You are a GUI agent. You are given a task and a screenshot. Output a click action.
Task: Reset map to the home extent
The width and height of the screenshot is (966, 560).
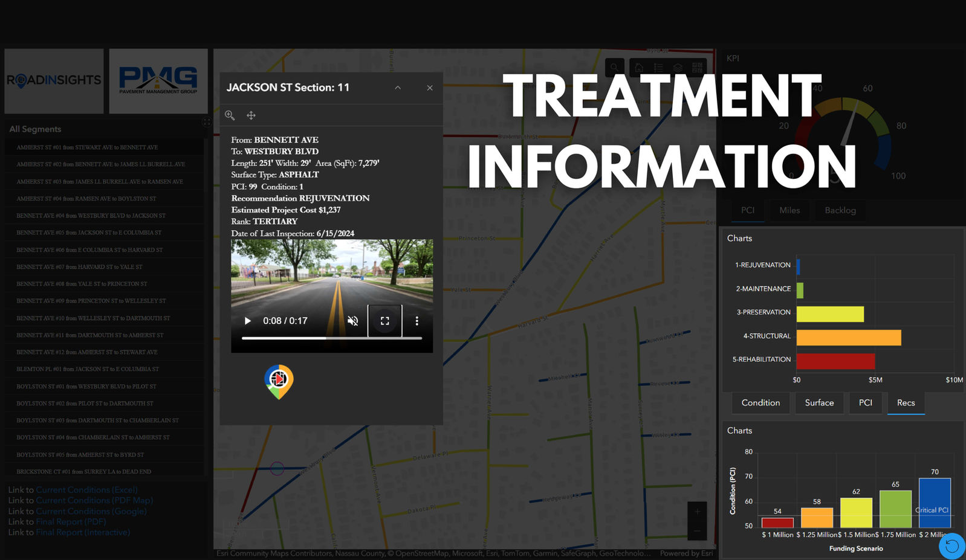pyautogui.click(x=639, y=68)
